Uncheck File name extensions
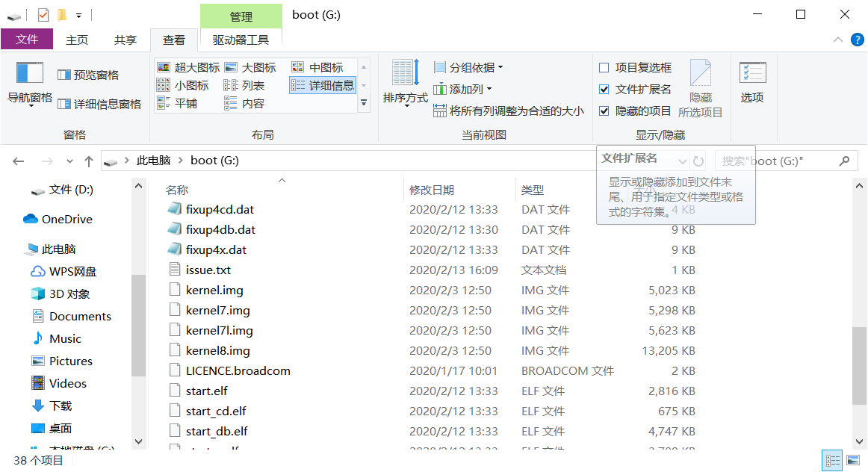Viewport: 868px width, 472px height. 636,89
